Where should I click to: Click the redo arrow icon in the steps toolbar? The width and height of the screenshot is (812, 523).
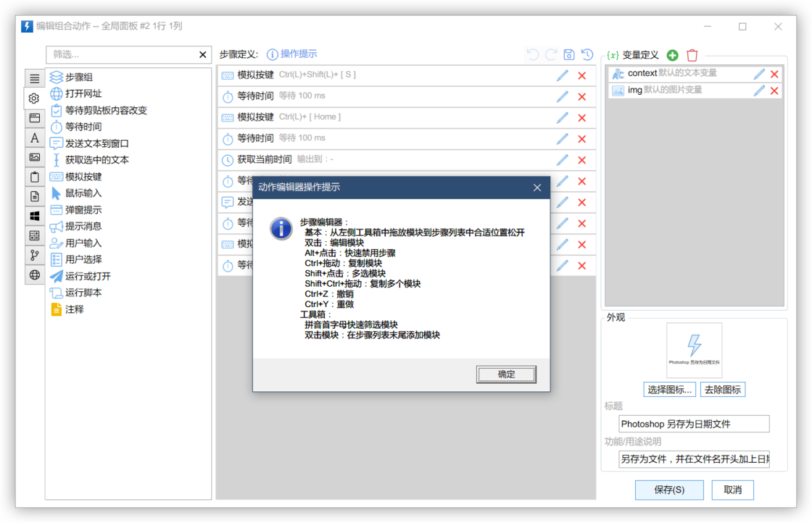pos(551,54)
